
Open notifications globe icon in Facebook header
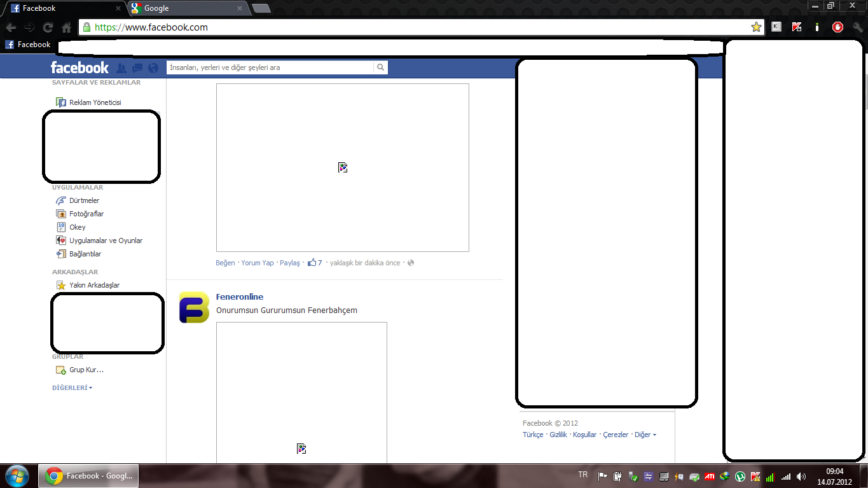click(153, 67)
